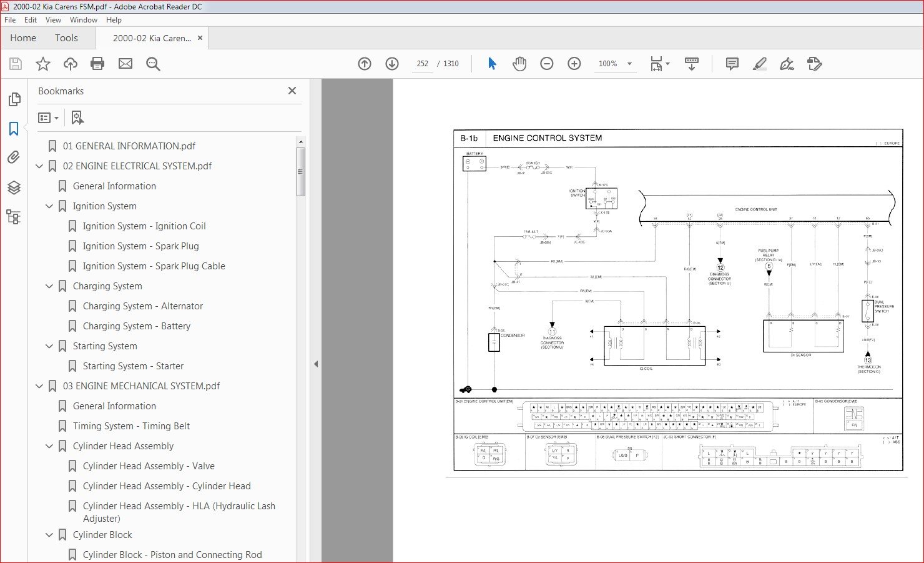Screen dimensions: 924x563
Task: Click the find current bookmark icon
Action: (77, 117)
